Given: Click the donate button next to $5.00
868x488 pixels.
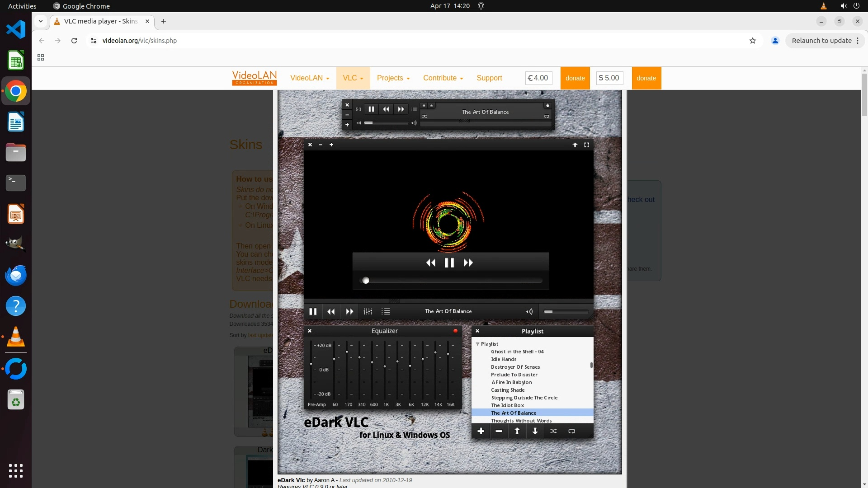Looking at the screenshot, I should [646, 78].
